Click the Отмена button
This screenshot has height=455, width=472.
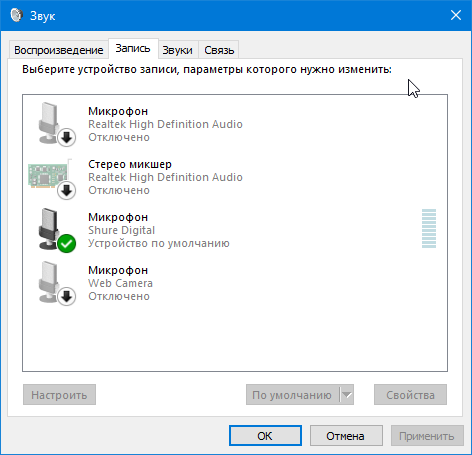[346, 435]
